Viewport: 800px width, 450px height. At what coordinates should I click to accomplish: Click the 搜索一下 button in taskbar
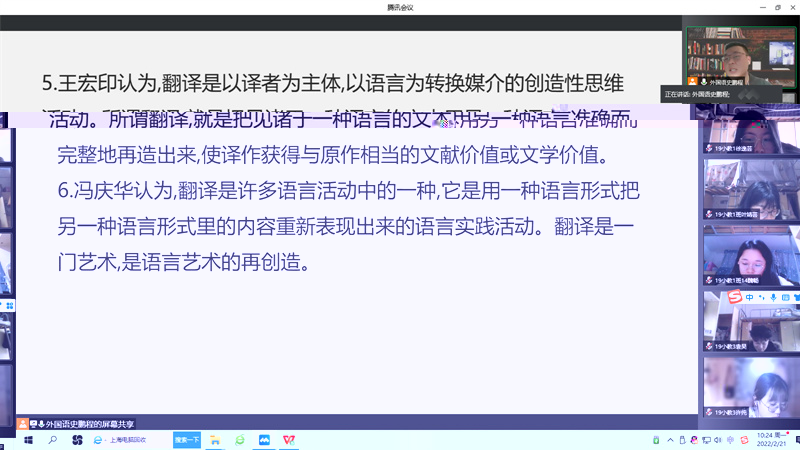click(187, 439)
